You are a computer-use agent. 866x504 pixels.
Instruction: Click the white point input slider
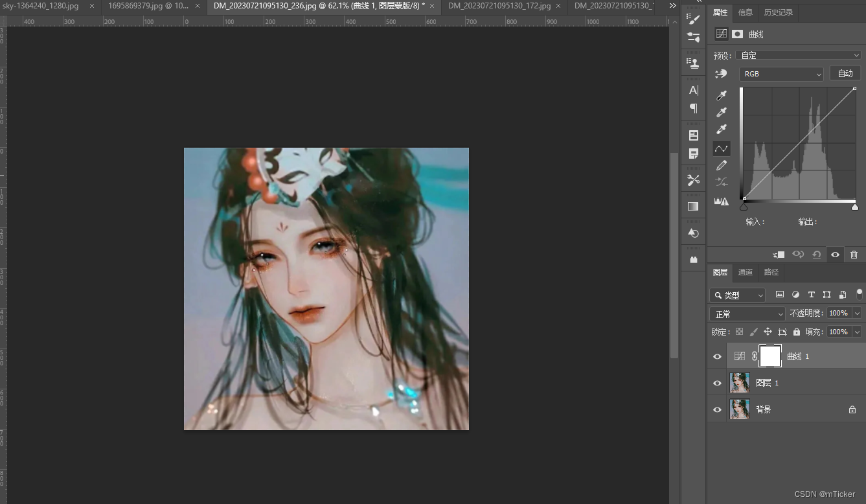855,207
